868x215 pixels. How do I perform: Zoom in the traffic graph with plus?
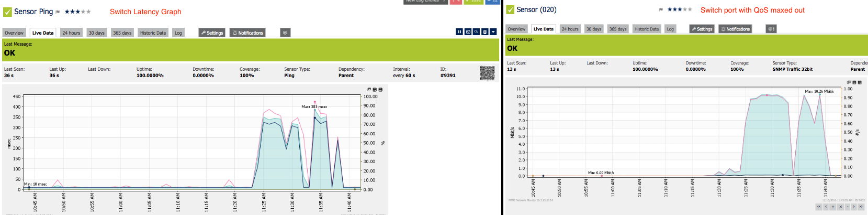[x=833, y=207]
